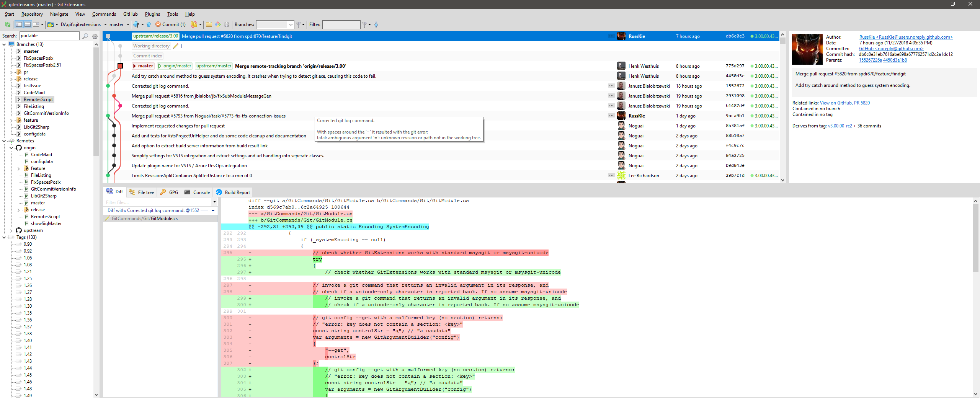This screenshot has width=980, height=398.
Task: Click the GitHub committer email link
Action: [891, 49]
